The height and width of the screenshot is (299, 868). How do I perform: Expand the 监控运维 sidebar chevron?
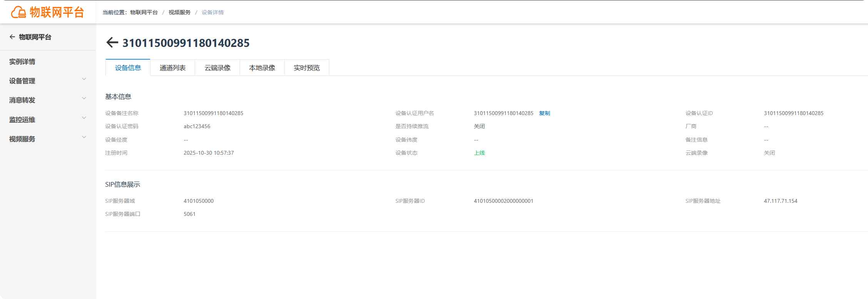pyautogui.click(x=84, y=118)
